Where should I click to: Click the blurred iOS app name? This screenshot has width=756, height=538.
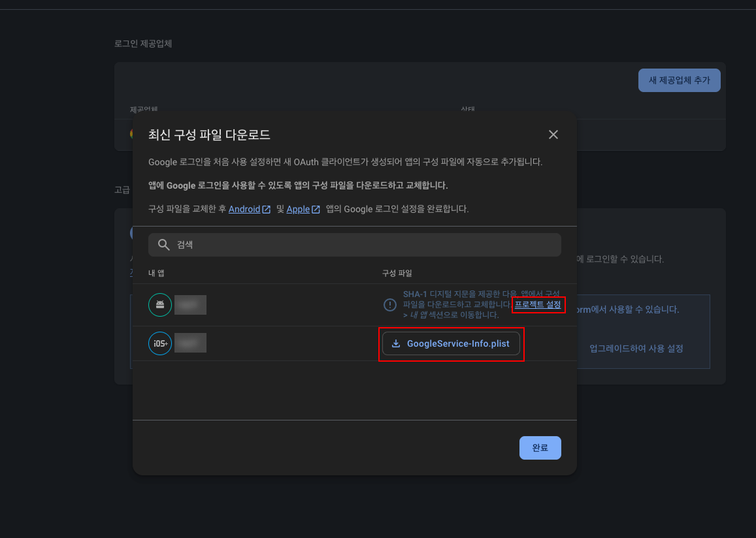[190, 342]
